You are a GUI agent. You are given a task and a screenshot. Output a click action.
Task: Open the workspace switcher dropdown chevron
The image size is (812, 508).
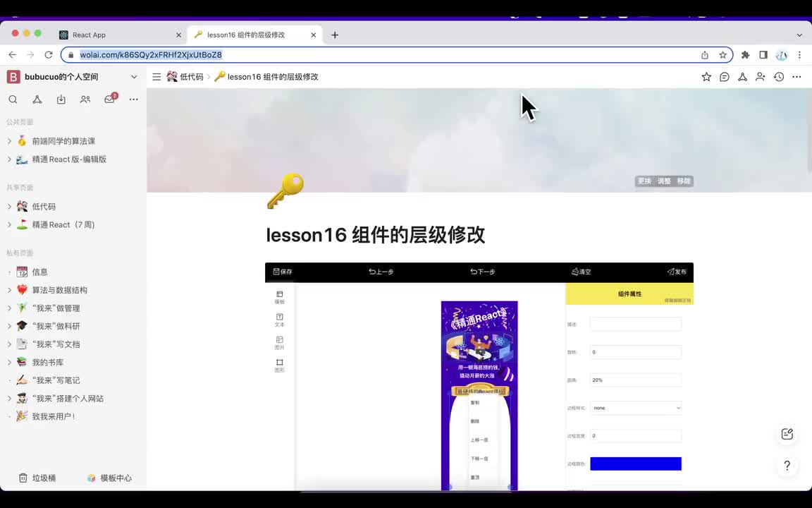(134, 77)
